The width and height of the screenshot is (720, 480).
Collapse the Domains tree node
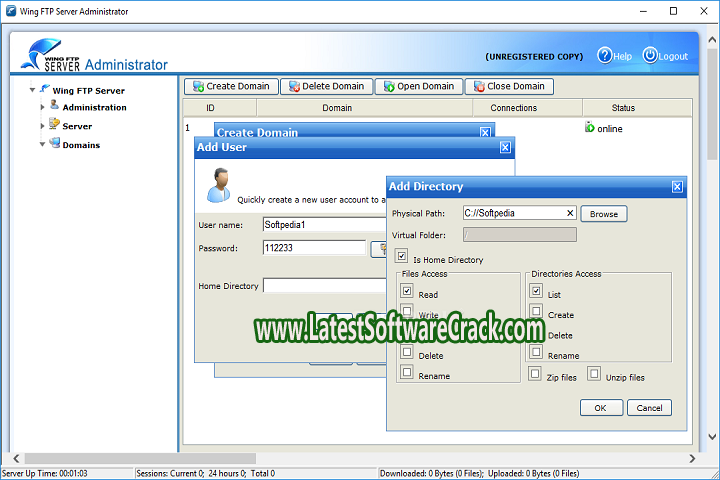pos(43,145)
